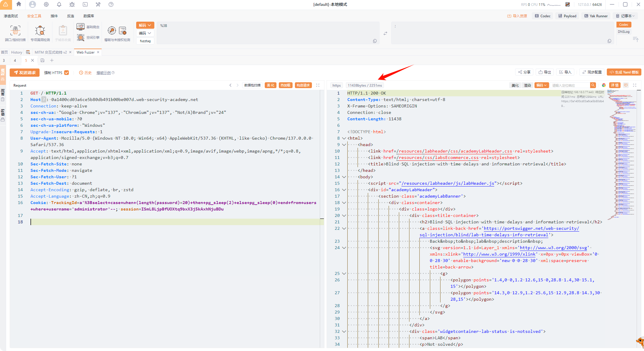Select the 插件 plugins menu
Viewport: 644px width, 351px height.
pyautogui.click(x=54, y=16)
